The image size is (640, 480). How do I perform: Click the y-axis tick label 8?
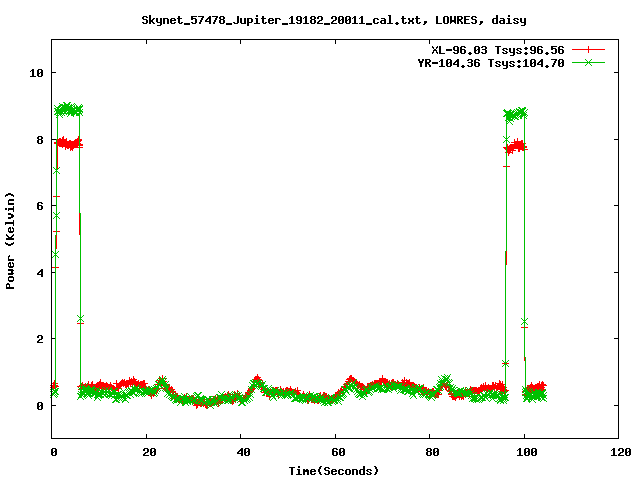[x=40, y=140]
